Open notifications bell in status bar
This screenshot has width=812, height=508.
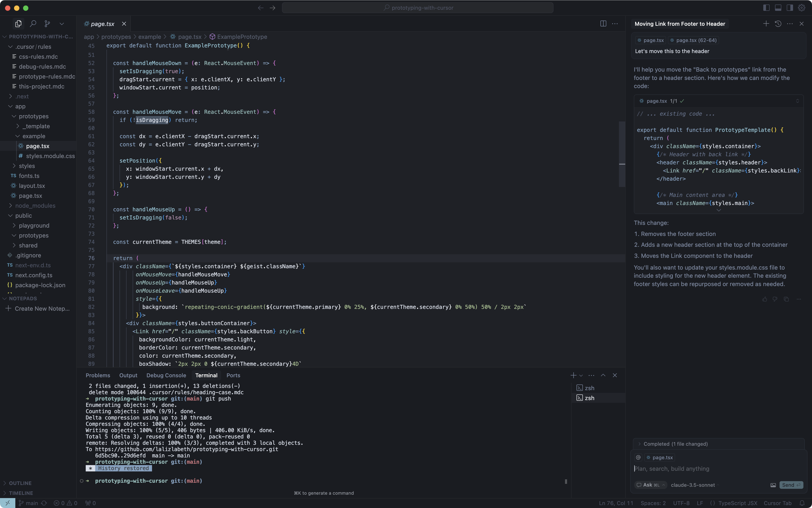[802, 503]
